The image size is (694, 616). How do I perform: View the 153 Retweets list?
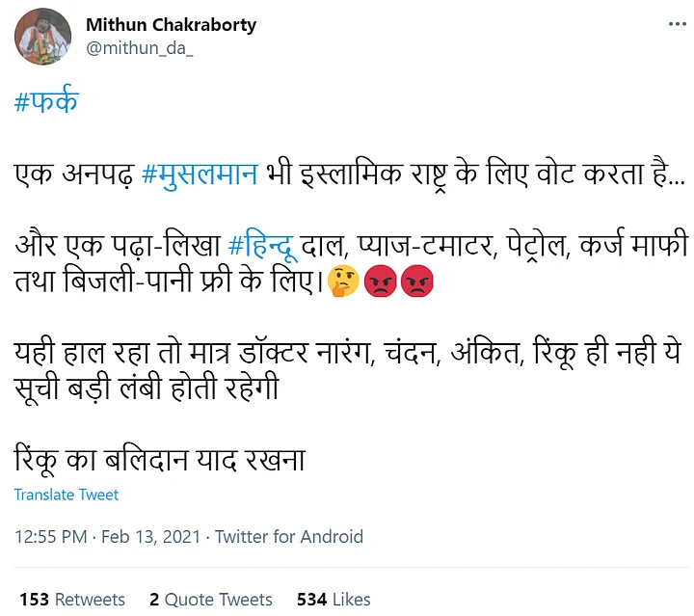click(72, 599)
